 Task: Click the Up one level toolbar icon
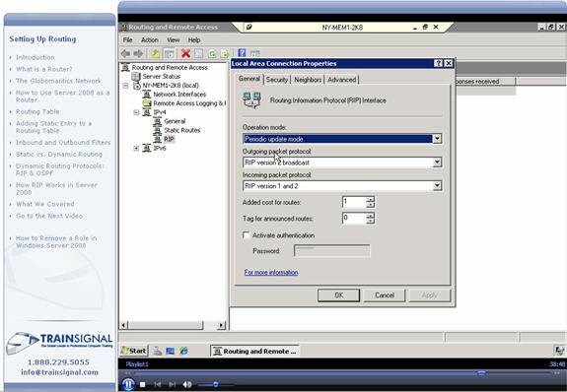point(156,54)
